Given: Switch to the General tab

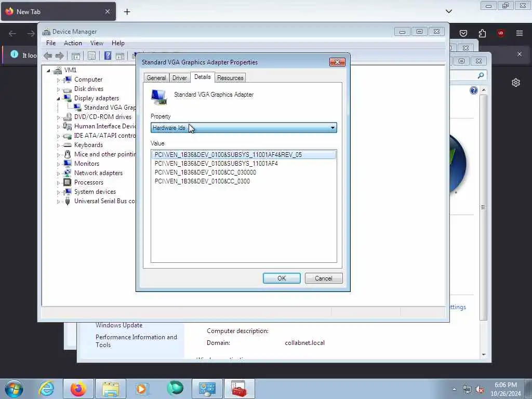Looking at the screenshot, I should point(156,78).
